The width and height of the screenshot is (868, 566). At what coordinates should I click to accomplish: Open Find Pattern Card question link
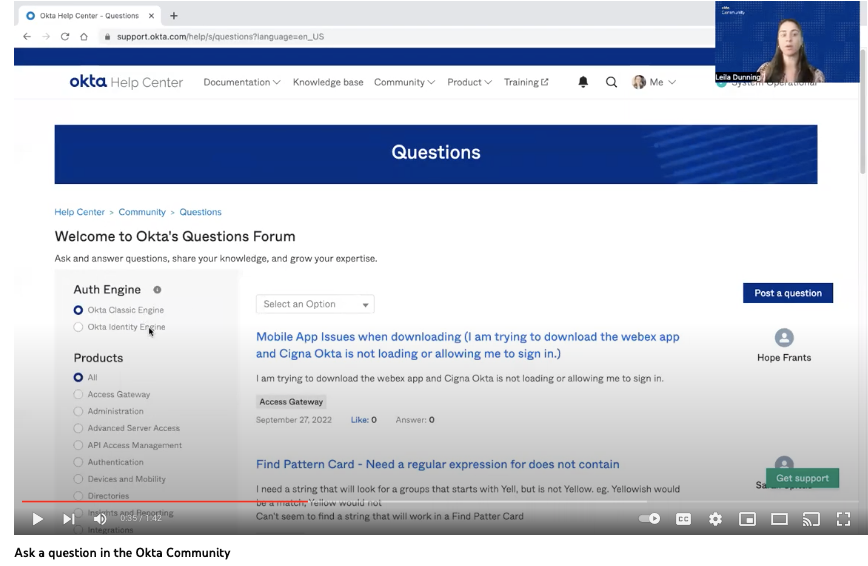[x=437, y=464]
